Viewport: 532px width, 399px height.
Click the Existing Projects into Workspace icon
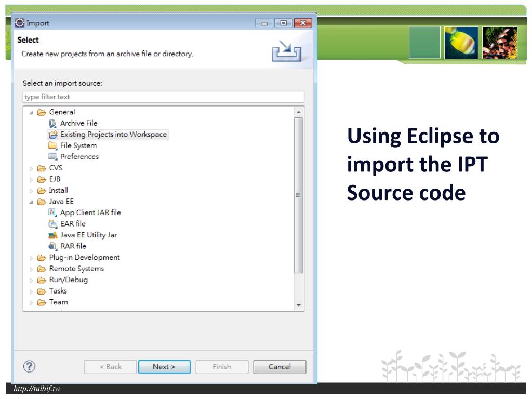click(x=52, y=135)
